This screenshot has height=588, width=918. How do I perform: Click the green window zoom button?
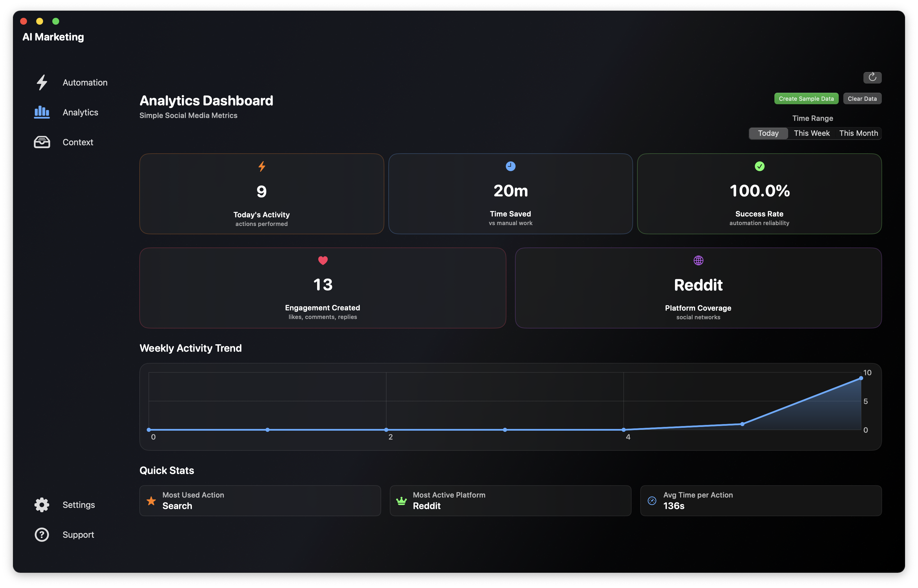(x=56, y=21)
